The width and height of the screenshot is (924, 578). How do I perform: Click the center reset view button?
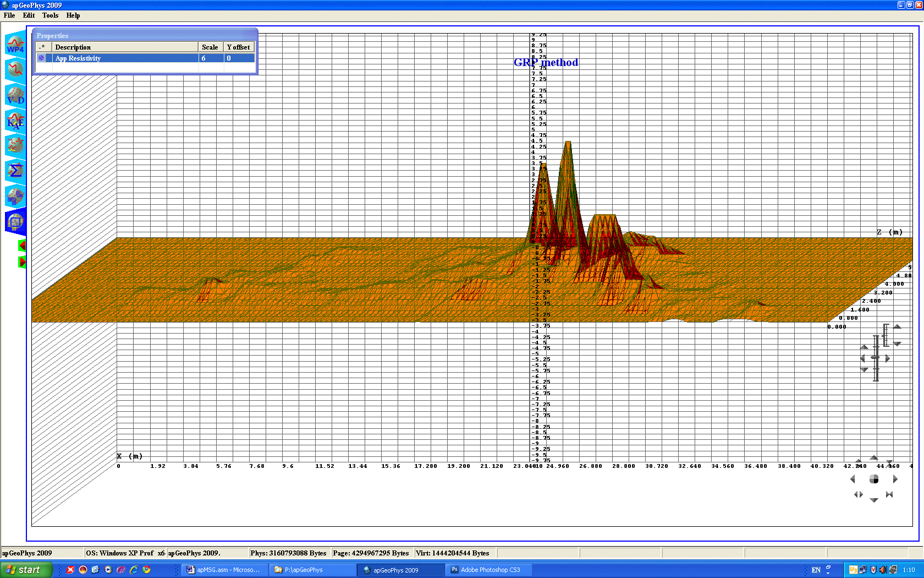point(874,479)
